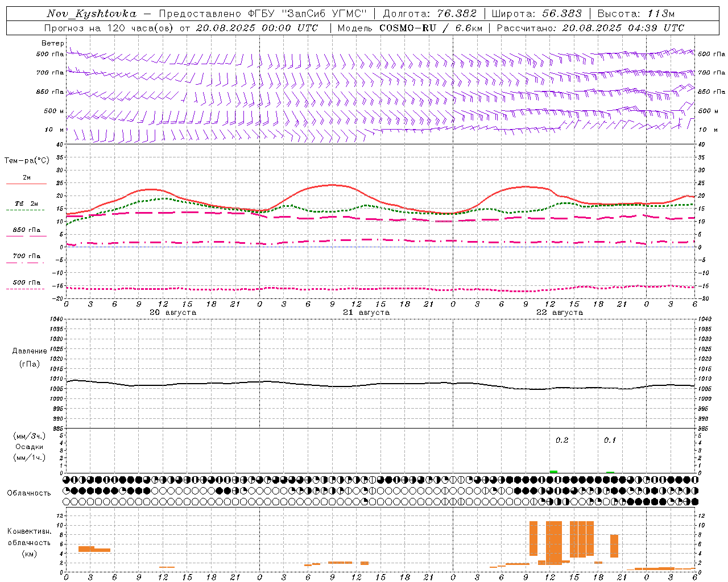Click the '10 м' wind level label on the left side

[55, 130]
